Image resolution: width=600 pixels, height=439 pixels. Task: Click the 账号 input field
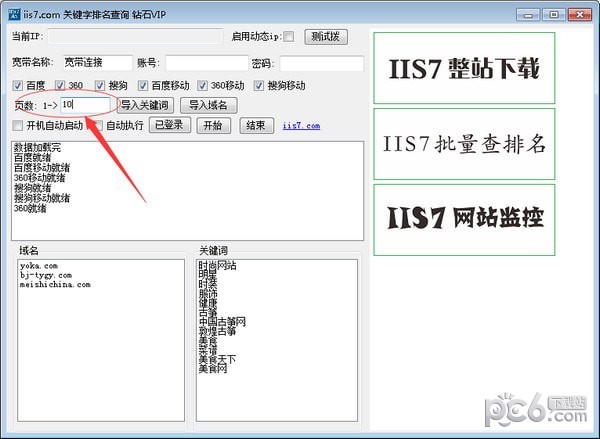(207, 63)
